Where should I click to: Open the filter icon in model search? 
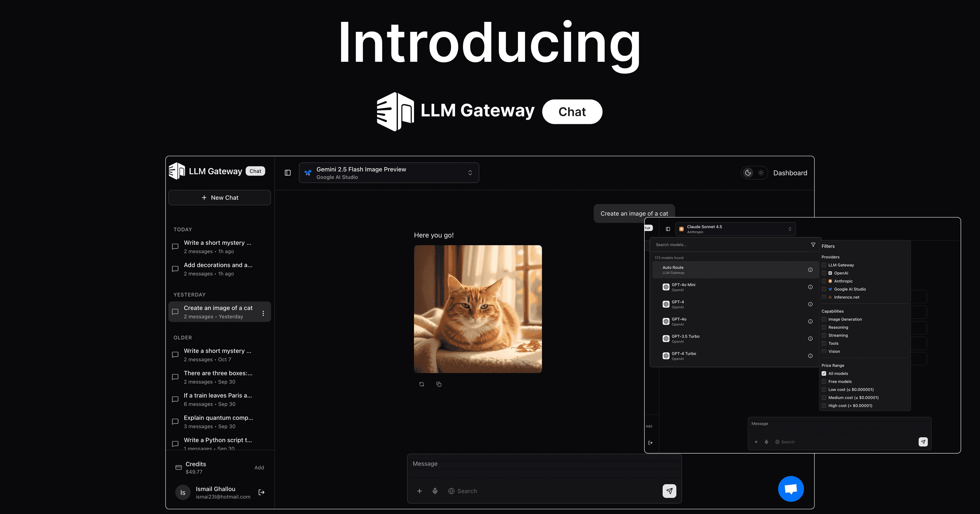[813, 245]
